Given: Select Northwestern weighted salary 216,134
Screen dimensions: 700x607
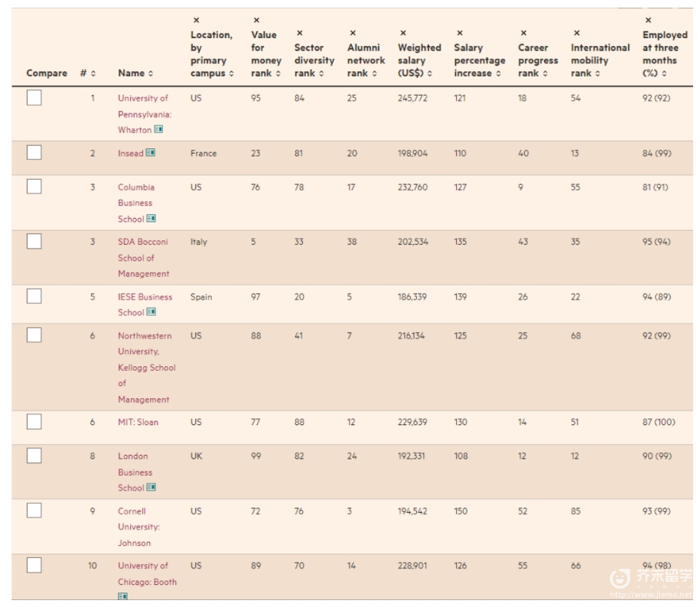Looking at the screenshot, I should (x=411, y=336).
